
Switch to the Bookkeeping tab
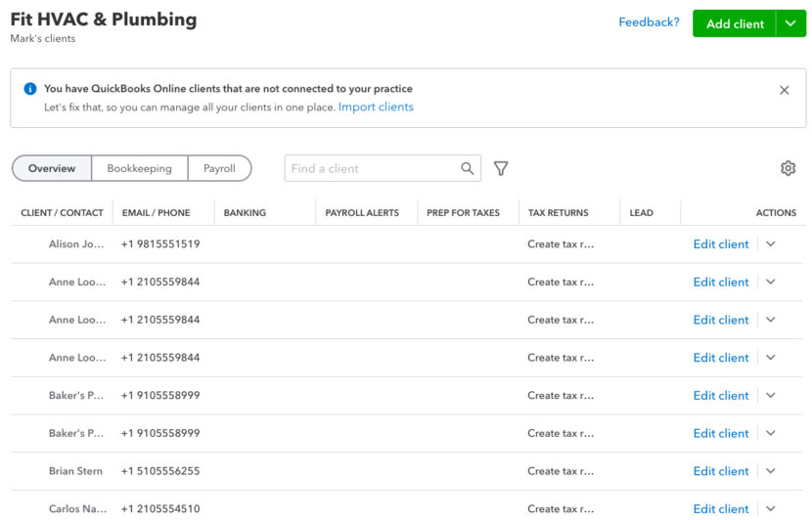click(x=139, y=168)
